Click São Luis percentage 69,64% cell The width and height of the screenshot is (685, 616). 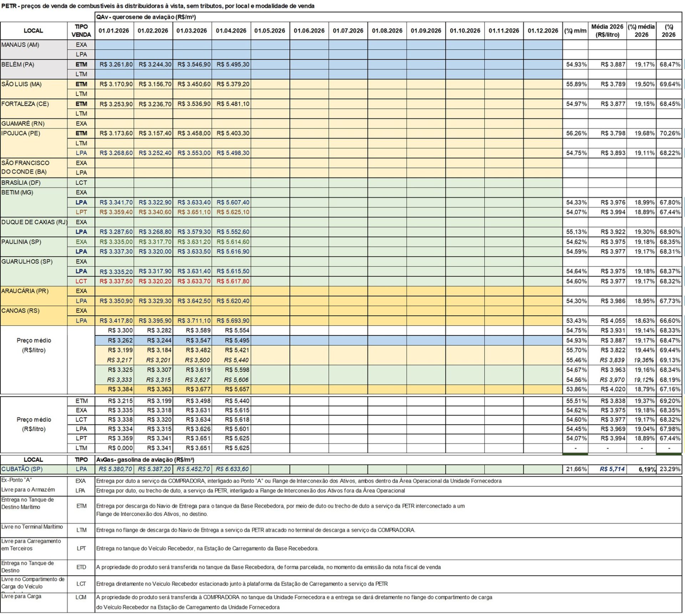click(670, 84)
